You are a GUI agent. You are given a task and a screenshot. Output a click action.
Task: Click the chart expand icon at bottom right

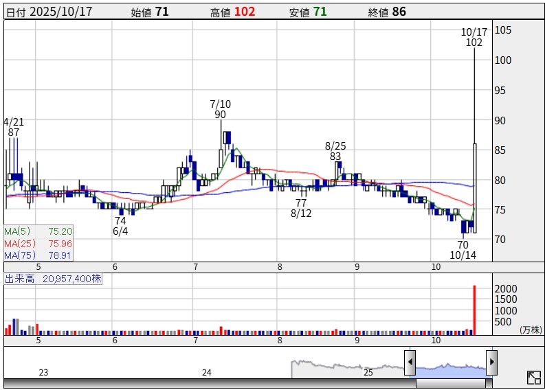pos(533,378)
